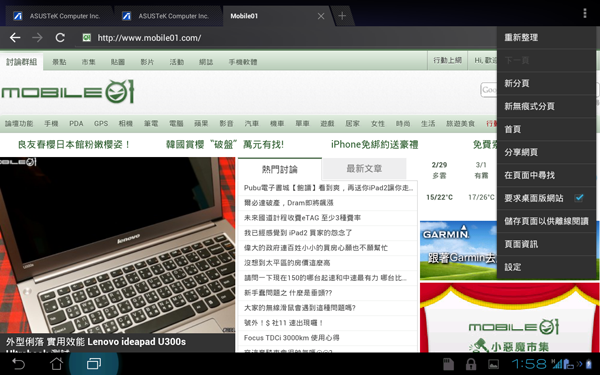The image size is (600, 375).
Task: Open Android recent apps button
Action: (x=94, y=364)
